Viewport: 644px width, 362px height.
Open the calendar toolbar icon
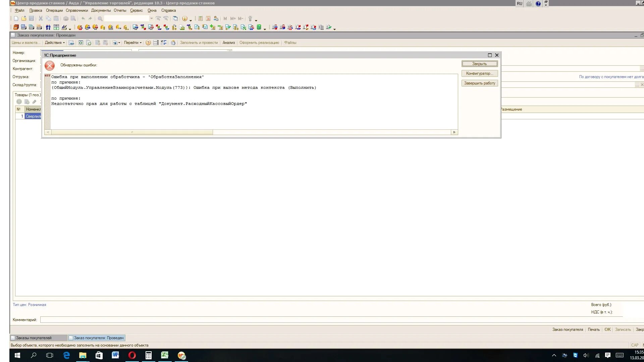[x=208, y=18]
